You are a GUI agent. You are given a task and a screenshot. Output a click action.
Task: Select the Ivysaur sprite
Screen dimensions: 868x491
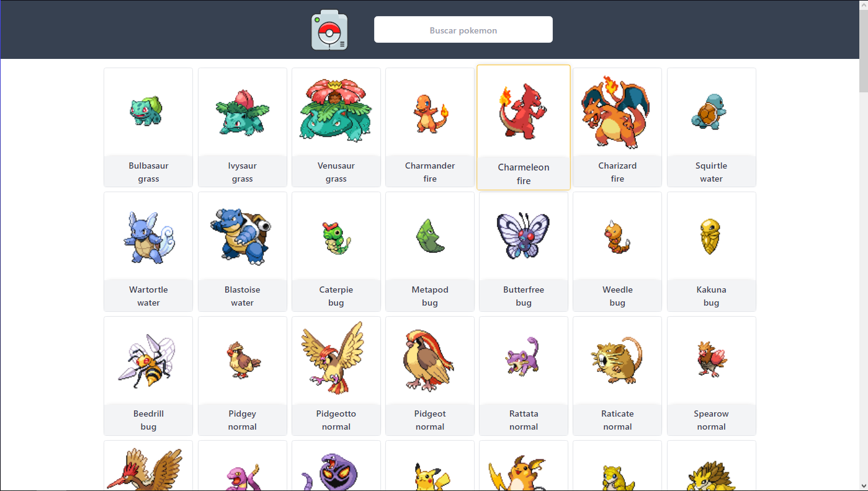[x=243, y=112]
